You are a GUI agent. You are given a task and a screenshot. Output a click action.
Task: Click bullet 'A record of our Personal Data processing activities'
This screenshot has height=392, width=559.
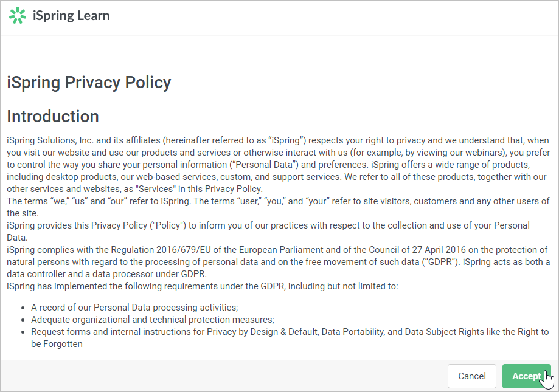(134, 308)
